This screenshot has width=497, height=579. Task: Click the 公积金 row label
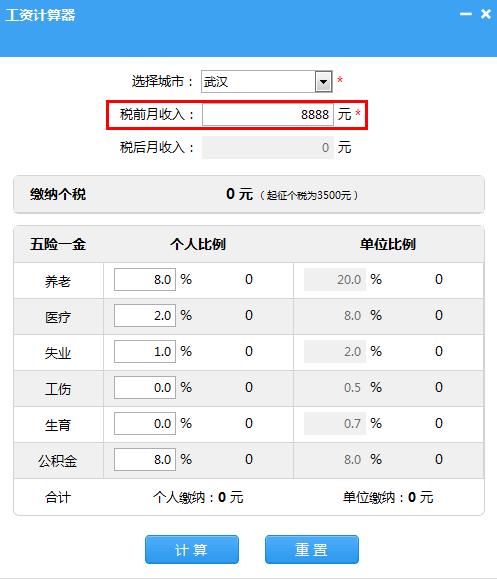pyautogui.click(x=58, y=461)
